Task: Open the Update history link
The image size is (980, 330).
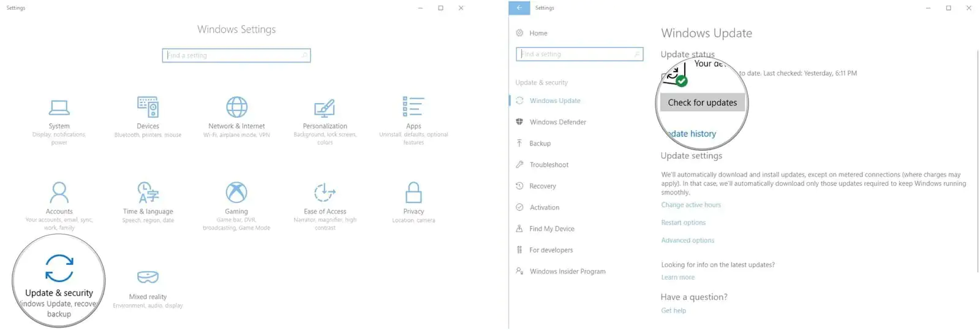Action: [x=692, y=134]
